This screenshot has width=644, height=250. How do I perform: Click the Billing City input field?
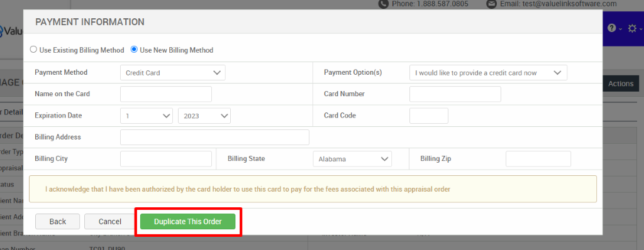point(166,159)
